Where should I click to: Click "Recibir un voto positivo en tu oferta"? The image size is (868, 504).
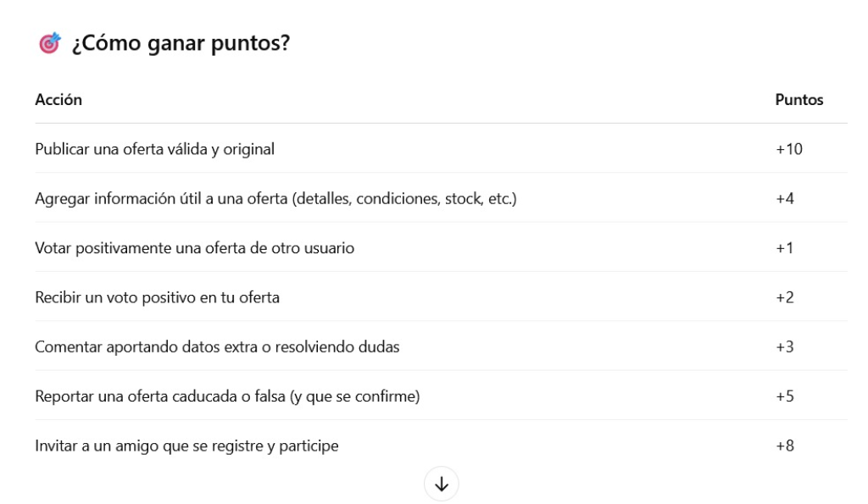(x=157, y=297)
